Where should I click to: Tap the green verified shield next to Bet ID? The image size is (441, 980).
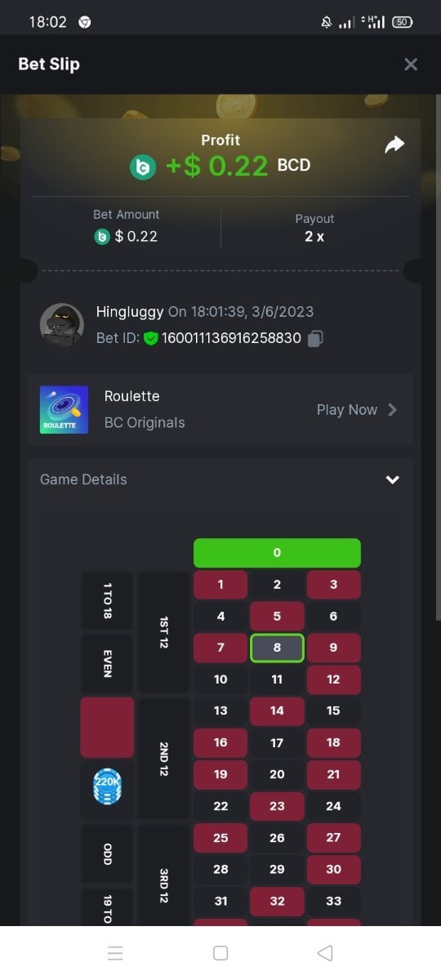coord(150,338)
